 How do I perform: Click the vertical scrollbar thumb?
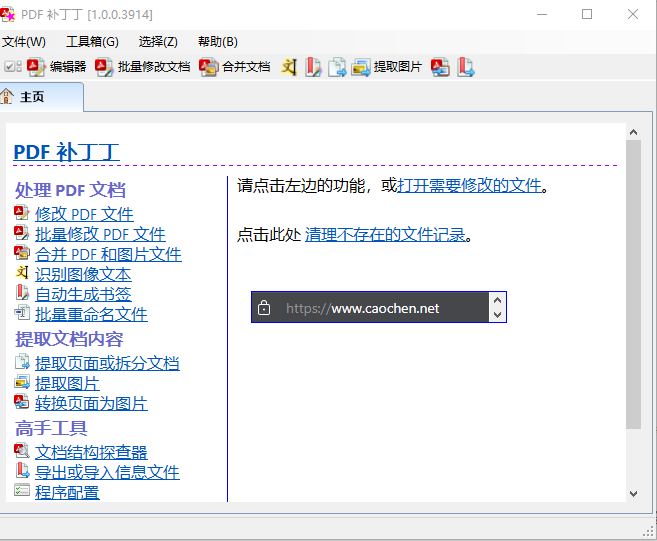(633, 285)
